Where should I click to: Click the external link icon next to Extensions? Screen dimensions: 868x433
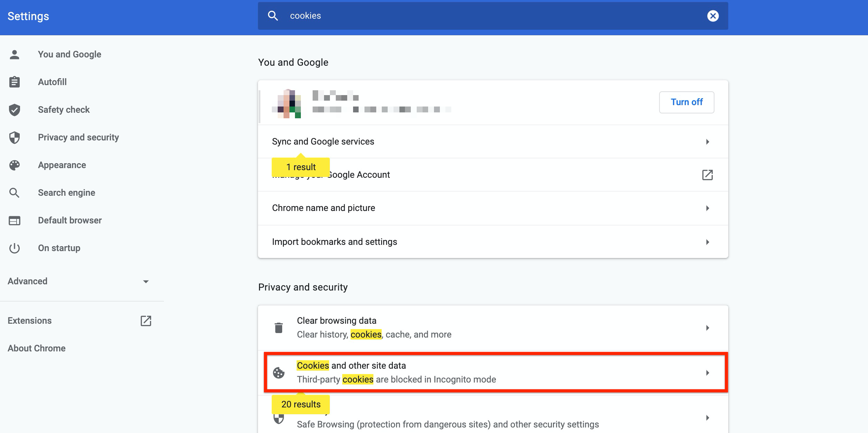pos(146,321)
